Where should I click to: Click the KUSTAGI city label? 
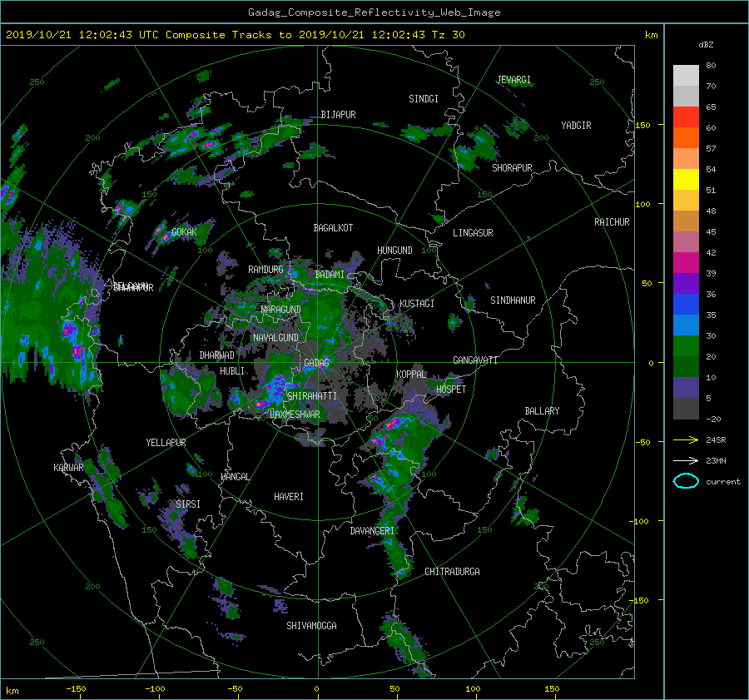[x=417, y=304]
